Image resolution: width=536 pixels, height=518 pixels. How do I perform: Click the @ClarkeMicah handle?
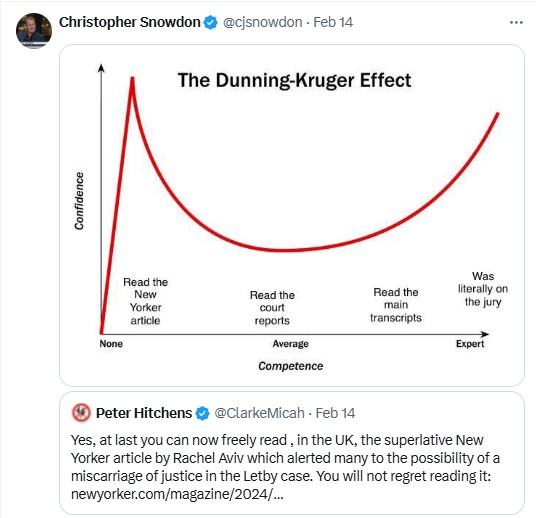click(259, 413)
